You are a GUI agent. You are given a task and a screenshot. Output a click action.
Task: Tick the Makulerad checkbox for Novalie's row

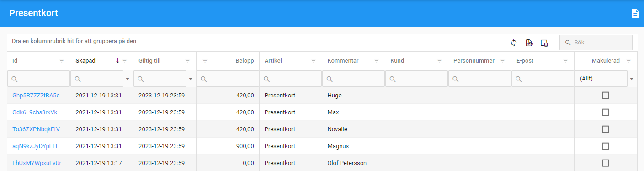tap(606, 129)
